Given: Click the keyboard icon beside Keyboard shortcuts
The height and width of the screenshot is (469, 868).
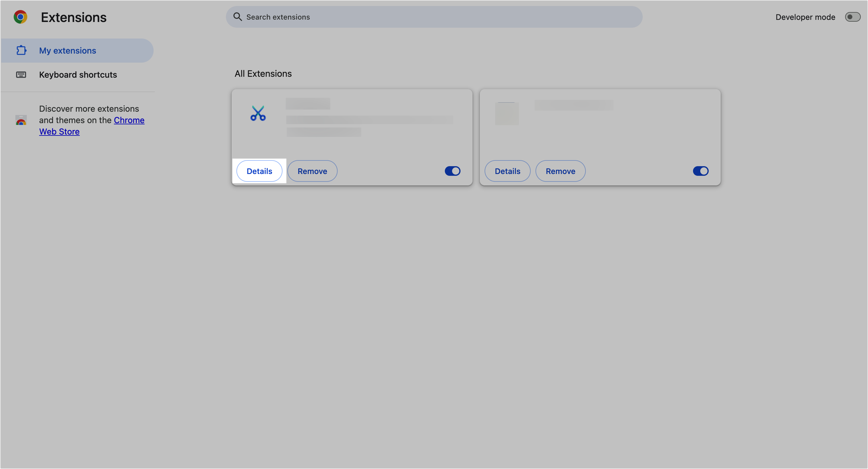Looking at the screenshot, I should click(x=21, y=74).
